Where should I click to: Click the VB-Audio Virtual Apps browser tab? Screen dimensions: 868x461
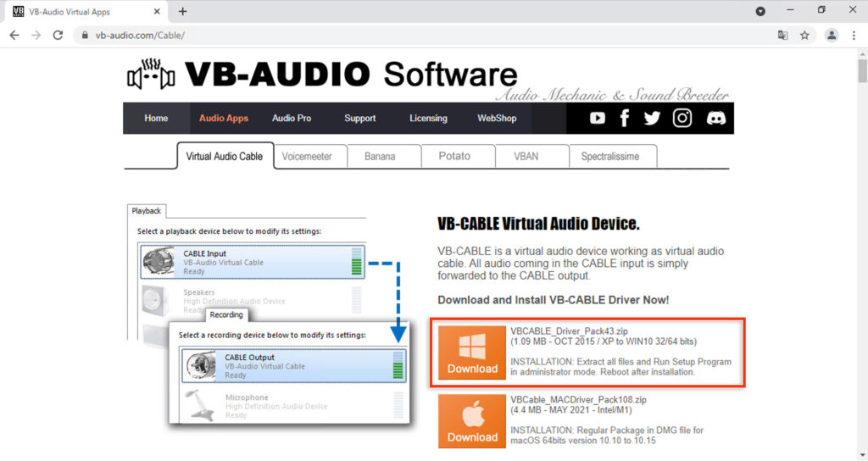86,11
